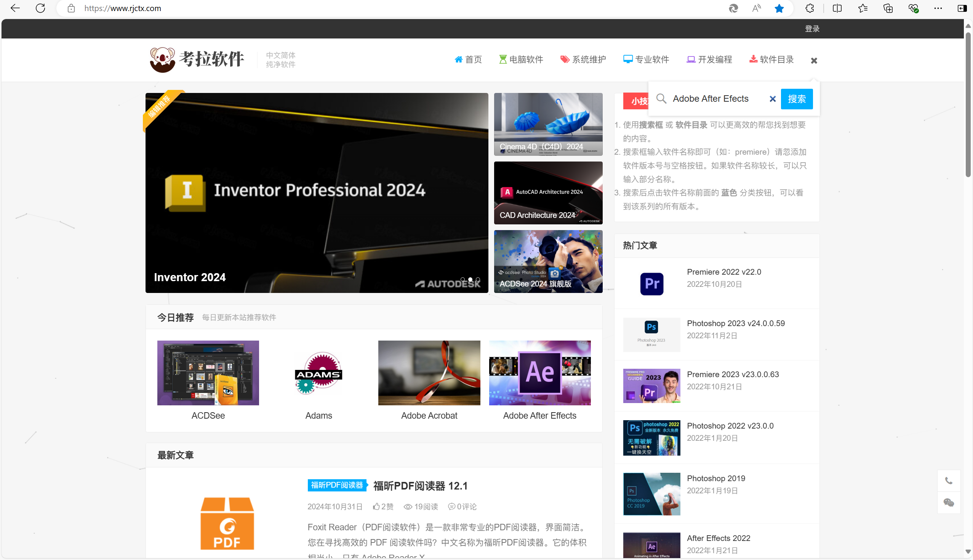Clear the search text with the blue X
This screenshot has height=560, width=973.
773,99
